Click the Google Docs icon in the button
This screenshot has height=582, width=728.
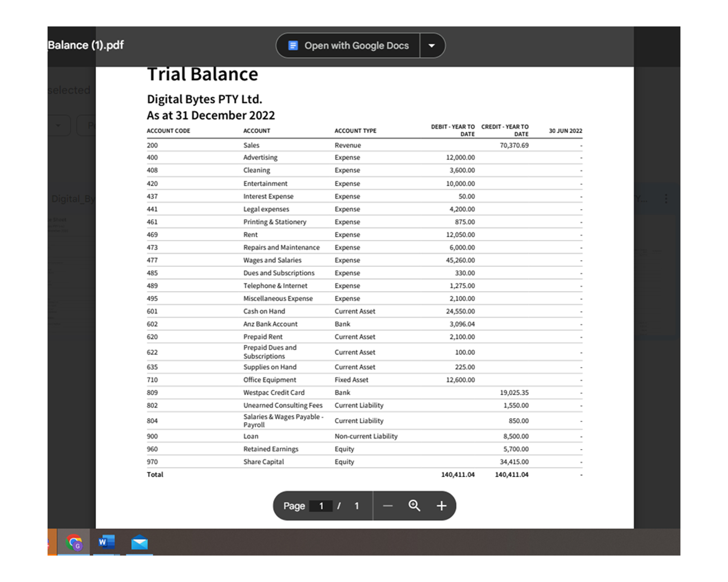click(x=293, y=46)
